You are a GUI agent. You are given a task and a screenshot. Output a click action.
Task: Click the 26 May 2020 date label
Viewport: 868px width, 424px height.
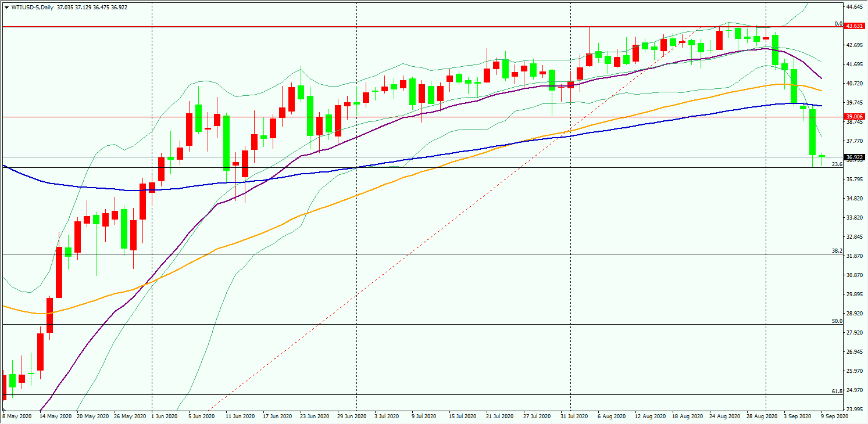coord(130,416)
